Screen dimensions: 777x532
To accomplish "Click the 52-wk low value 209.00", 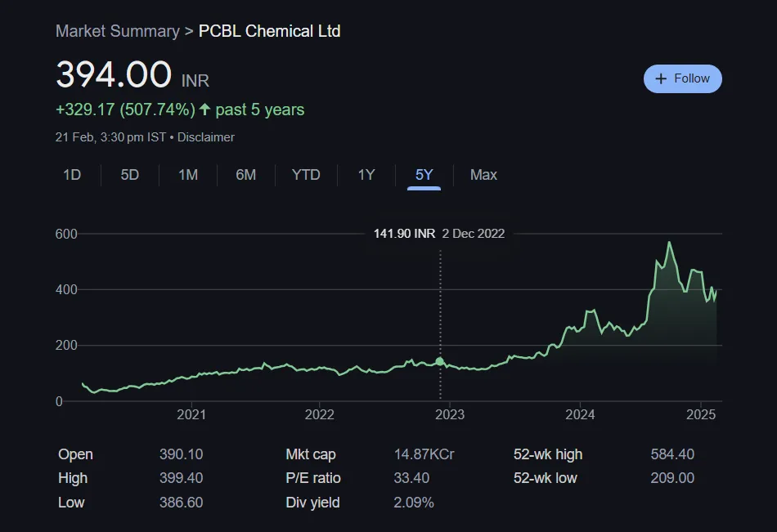I will click(672, 478).
